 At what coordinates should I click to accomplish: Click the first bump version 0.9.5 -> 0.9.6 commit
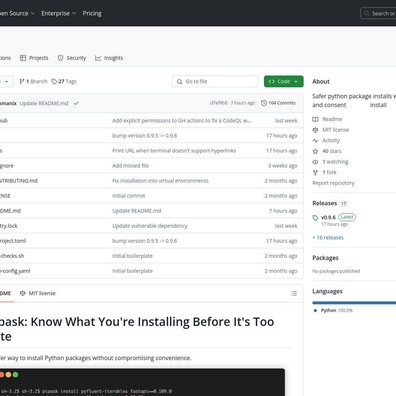click(x=145, y=136)
